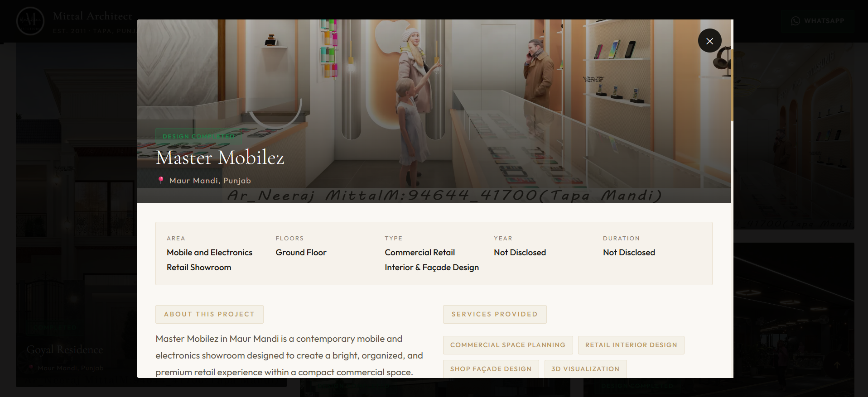Close the Master Mobilez project modal
The height and width of the screenshot is (397, 868).
[709, 41]
